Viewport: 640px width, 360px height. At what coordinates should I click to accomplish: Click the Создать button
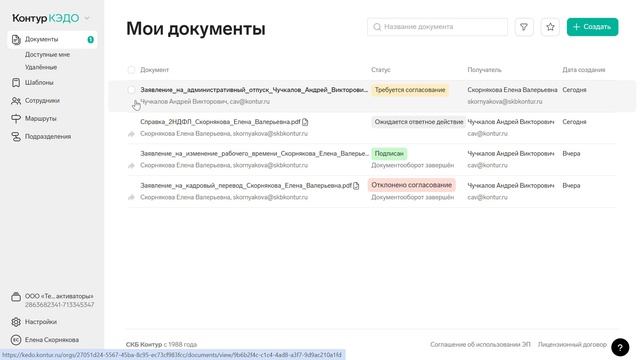point(592,27)
